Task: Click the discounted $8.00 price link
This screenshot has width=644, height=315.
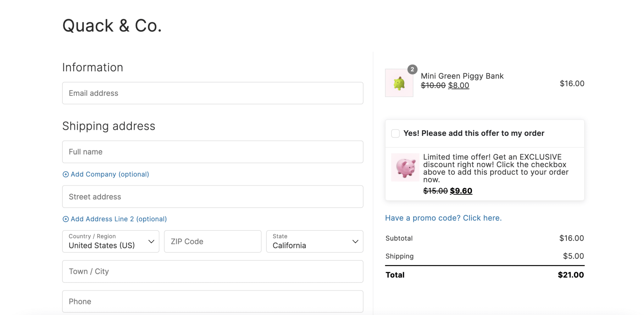Action: (459, 85)
